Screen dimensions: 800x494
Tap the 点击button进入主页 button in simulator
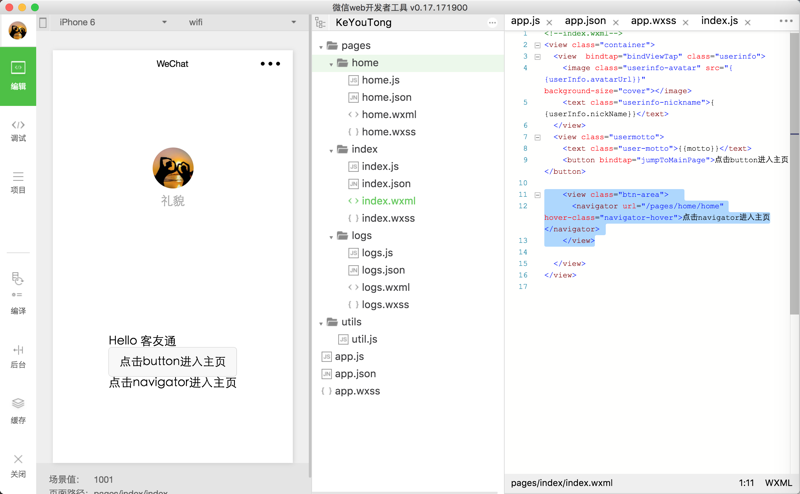click(172, 362)
